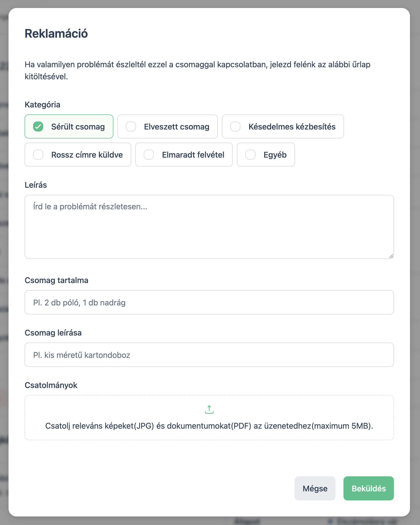Focus the Leírás description textarea
The width and height of the screenshot is (420, 525).
(209, 227)
